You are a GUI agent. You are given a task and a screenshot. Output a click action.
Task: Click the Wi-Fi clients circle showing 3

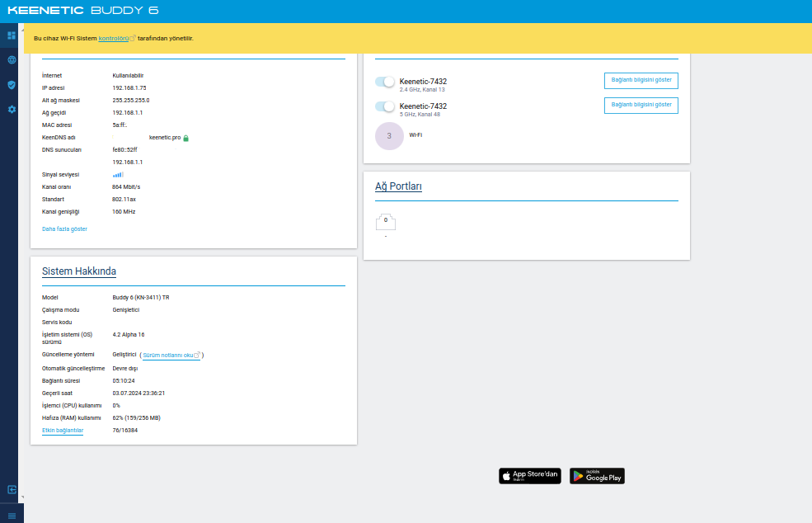click(389, 136)
